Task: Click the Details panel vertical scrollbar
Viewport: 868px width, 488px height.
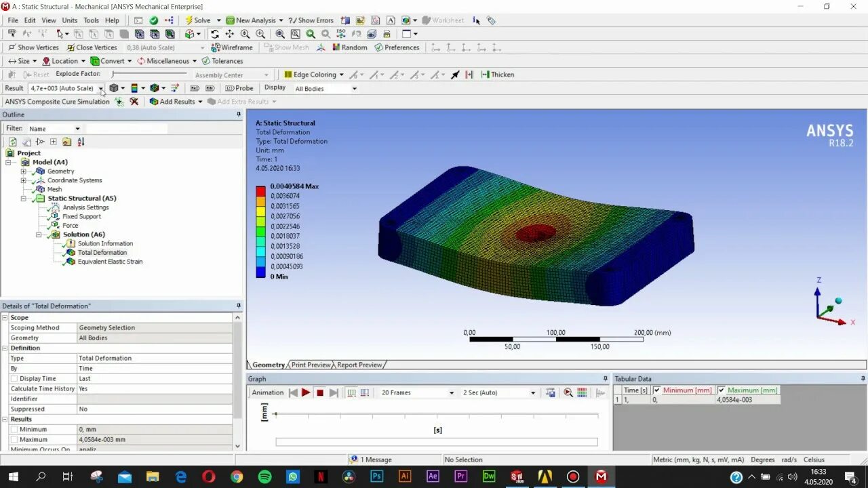Action: pos(237,382)
